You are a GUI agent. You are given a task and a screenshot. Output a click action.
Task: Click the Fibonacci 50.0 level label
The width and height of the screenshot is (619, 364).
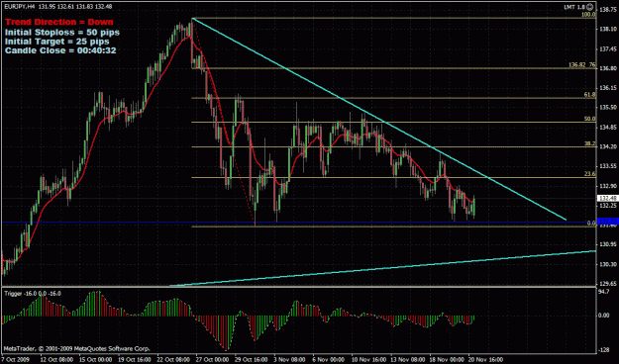coord(590,119)
